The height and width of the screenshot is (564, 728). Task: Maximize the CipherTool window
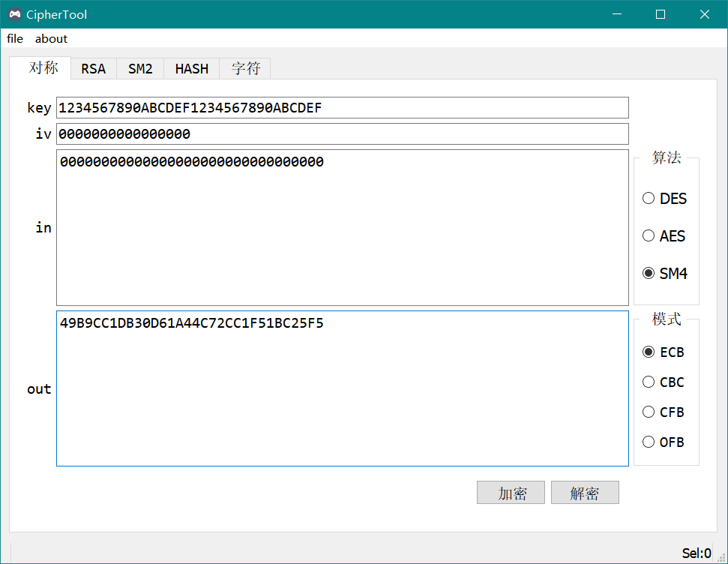[x=661, y=14]
